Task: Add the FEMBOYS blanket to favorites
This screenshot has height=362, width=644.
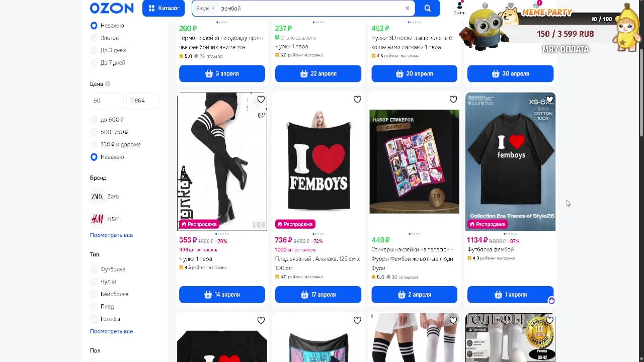Action: click(x=357, y=100)
